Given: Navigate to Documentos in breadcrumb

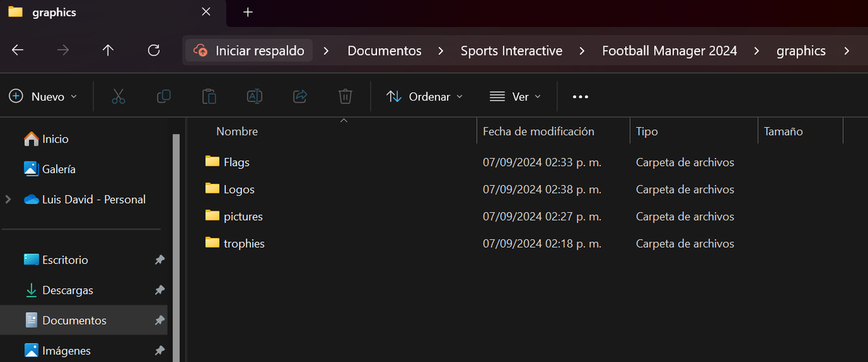Looking at the screenshot, I should [x=384, y=51].
